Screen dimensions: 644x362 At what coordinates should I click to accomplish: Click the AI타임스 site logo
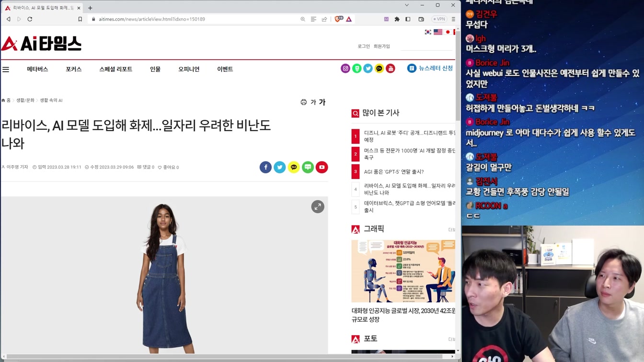tap(41, 44)
